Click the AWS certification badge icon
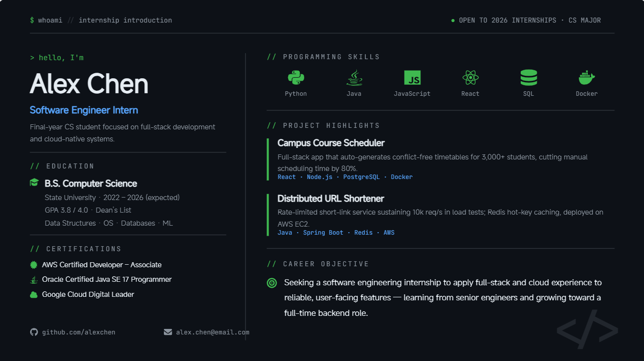644x361 pixels. pyautogui.click(x=34, y=265)
